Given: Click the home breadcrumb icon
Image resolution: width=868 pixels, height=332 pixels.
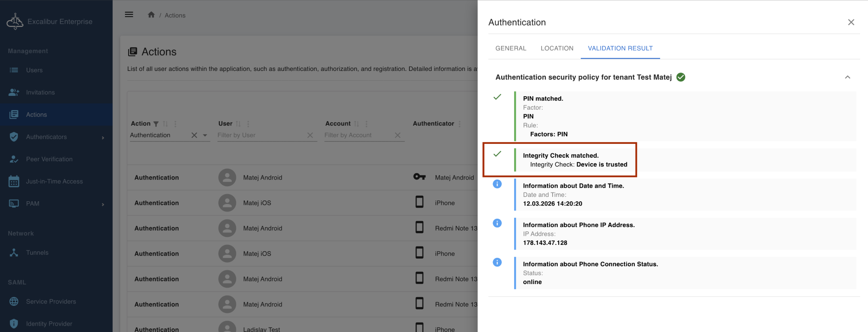Looking at the screenshot, I should pos(151,15).
